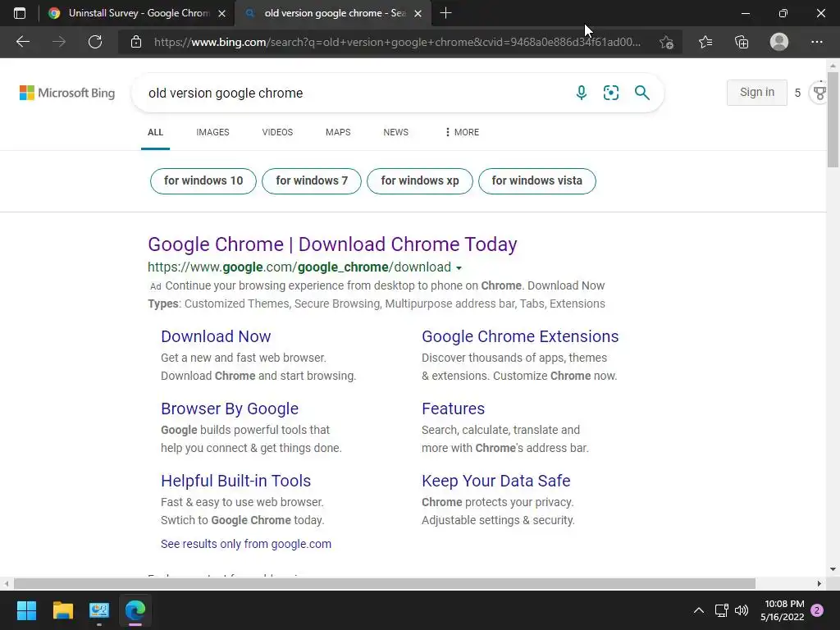
Task: Open notifications badge showing 2
Action: click(817, 610)
